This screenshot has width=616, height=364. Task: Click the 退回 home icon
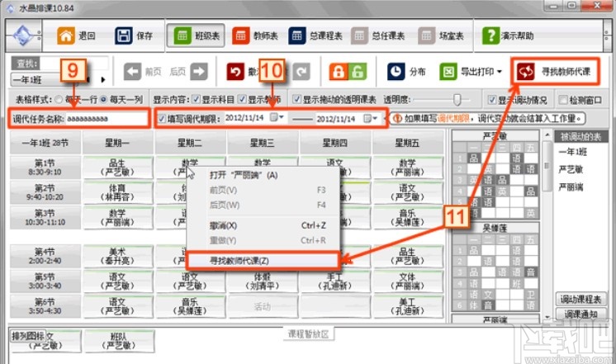65,35
